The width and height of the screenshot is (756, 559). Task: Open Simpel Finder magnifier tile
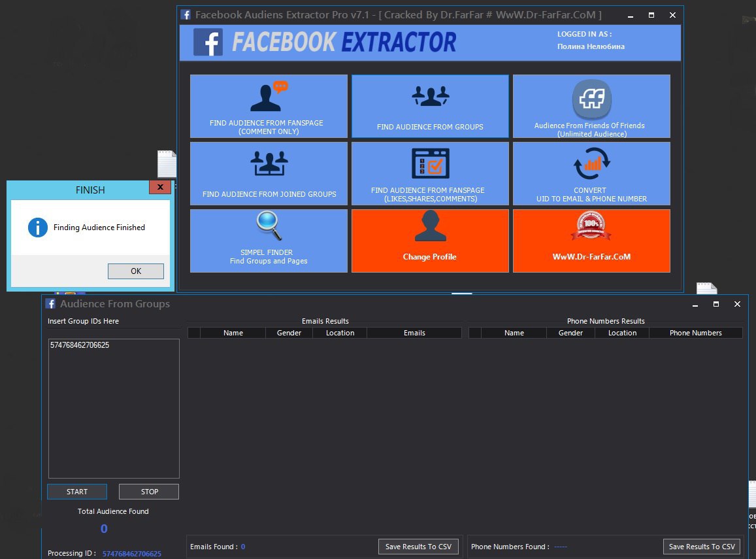point(269,241)
